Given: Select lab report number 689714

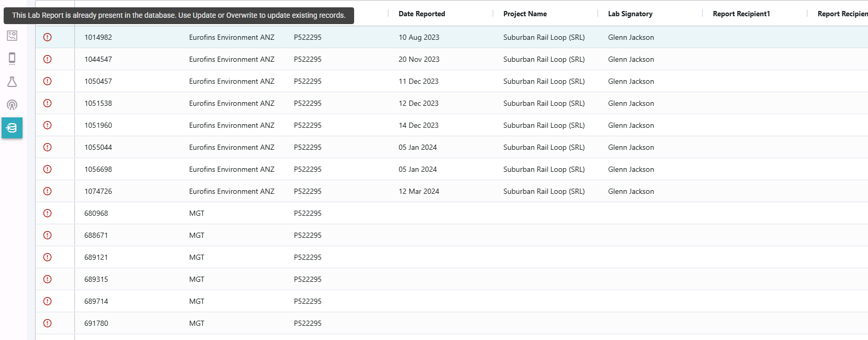Looking at the screenshot, I should point(96,301).
